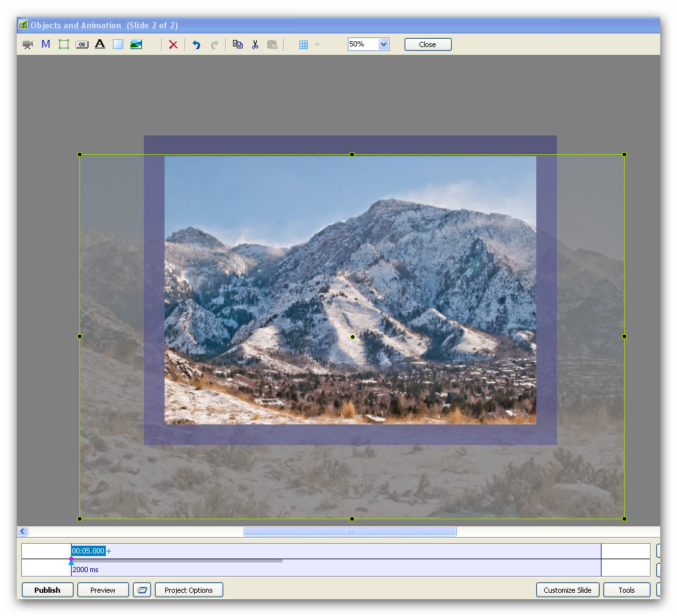This screenshot has height=616, width=677.
Task: Cut the selected object with scissors
Action: pyautogui.click(x=255, y=45)
